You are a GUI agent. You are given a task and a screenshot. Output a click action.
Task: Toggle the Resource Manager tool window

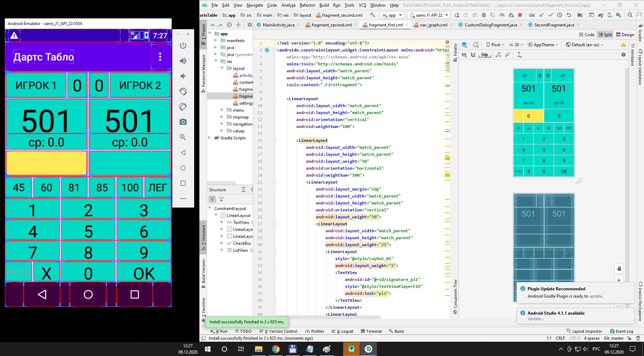(204, 73)
